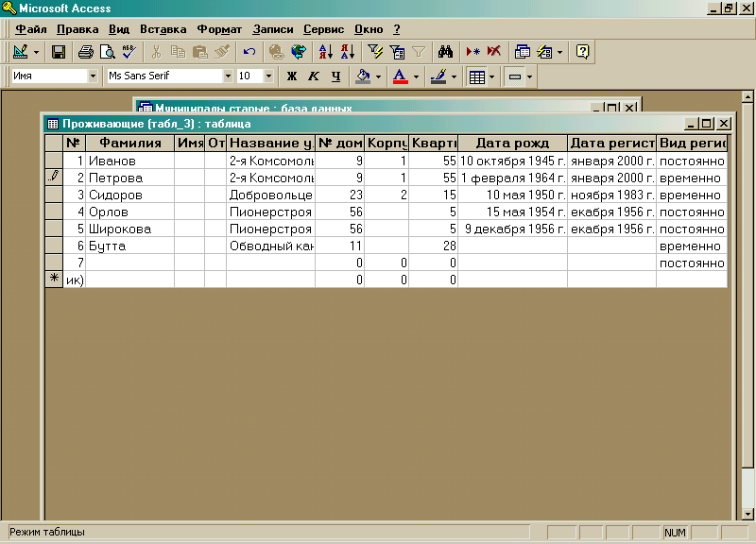Open the Web toolbar globe icon
Image resolution: width=756 pixels, height=544 pixels.
tap(299, 52)
